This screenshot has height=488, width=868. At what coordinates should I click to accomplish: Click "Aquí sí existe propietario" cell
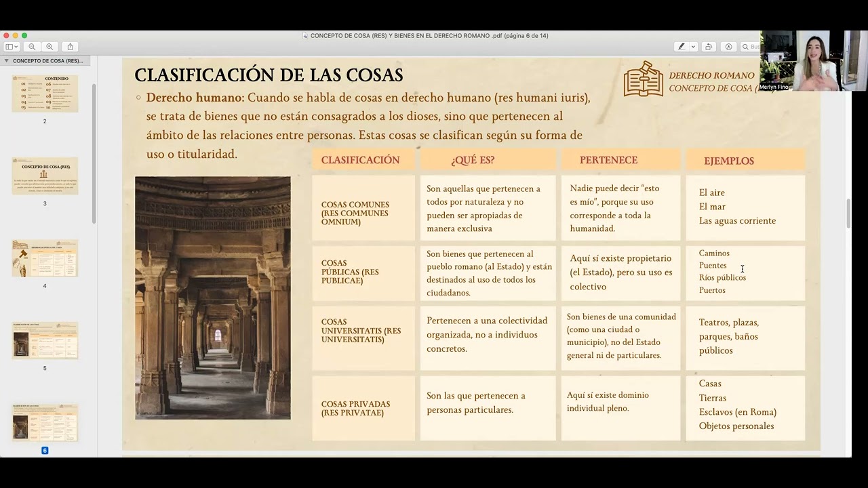[620, 273]
